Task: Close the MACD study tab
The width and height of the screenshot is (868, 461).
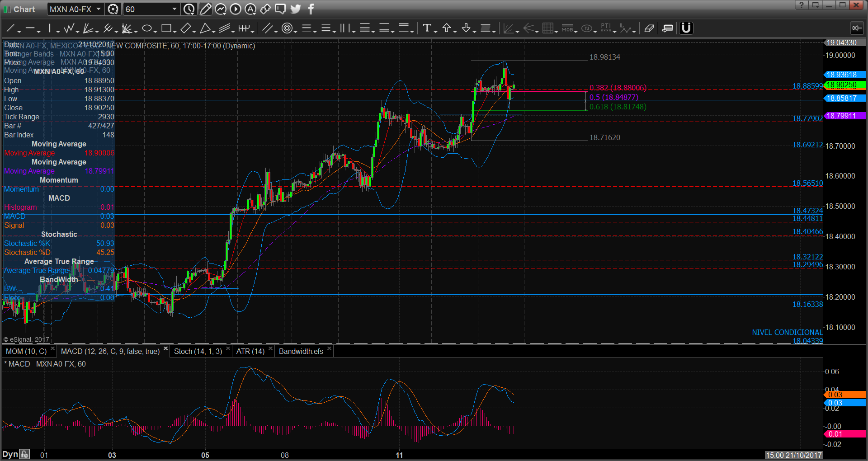Action: coord(165,349)
